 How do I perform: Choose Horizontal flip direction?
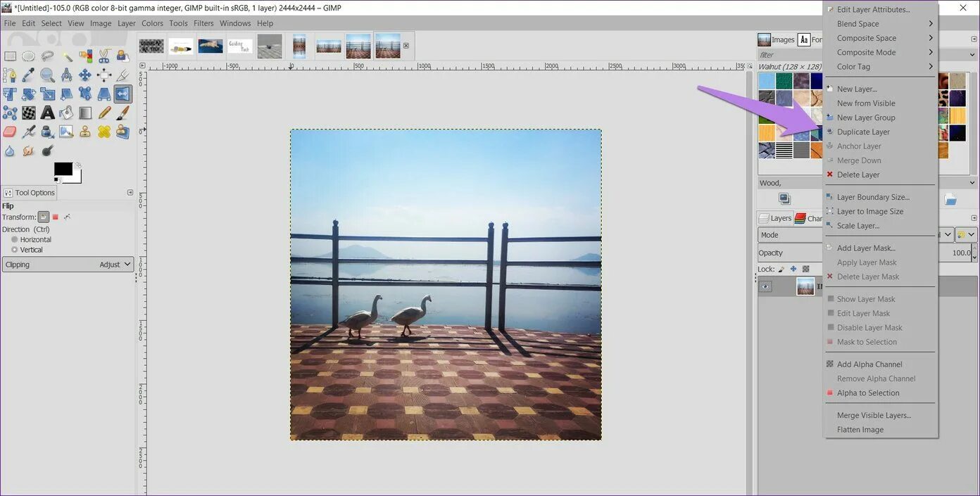pos(31,240)
